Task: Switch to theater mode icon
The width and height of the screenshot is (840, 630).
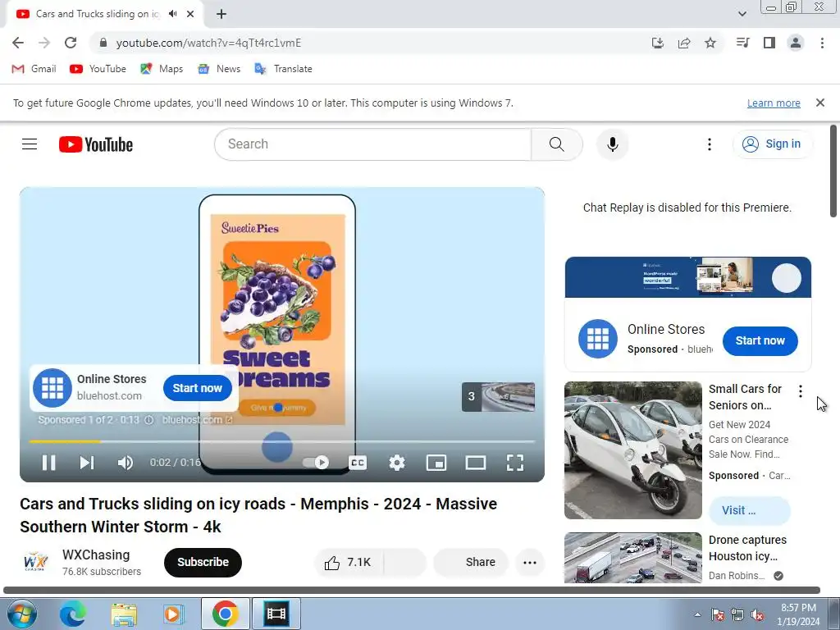Action: click(476, 463)
